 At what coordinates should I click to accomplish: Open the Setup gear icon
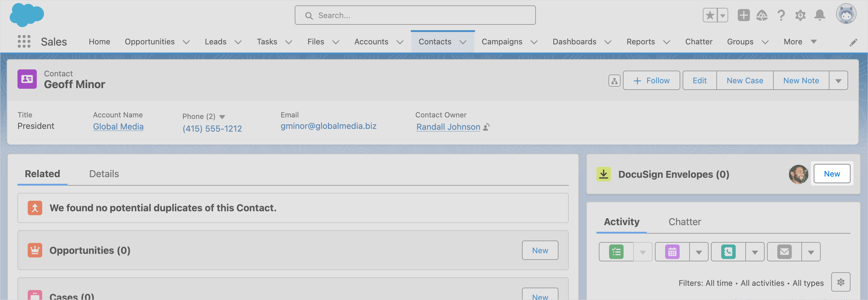(800, 15)
